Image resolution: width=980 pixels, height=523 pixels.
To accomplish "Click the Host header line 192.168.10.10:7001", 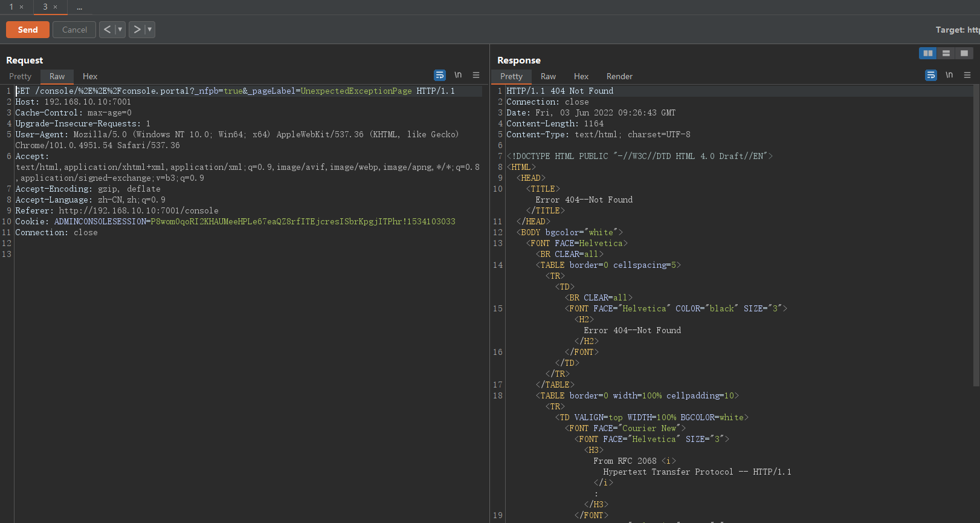I will coord(73,102).
